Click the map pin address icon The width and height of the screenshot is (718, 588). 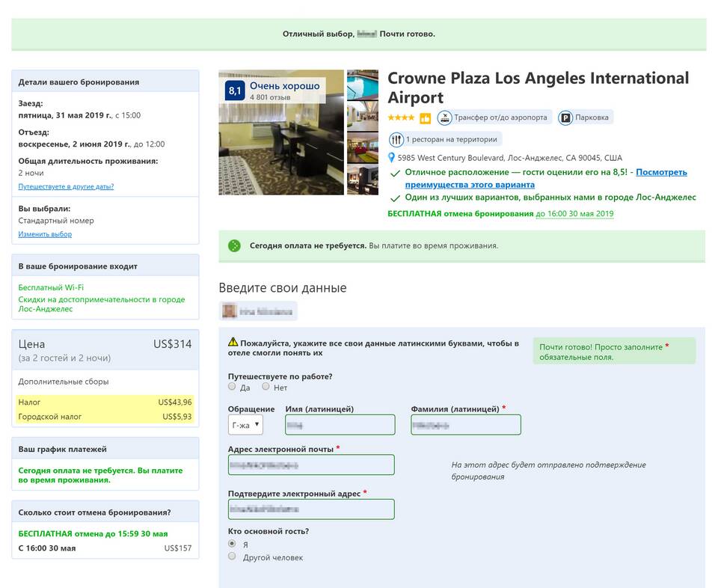pyautogui.click(x=392, y=158)
